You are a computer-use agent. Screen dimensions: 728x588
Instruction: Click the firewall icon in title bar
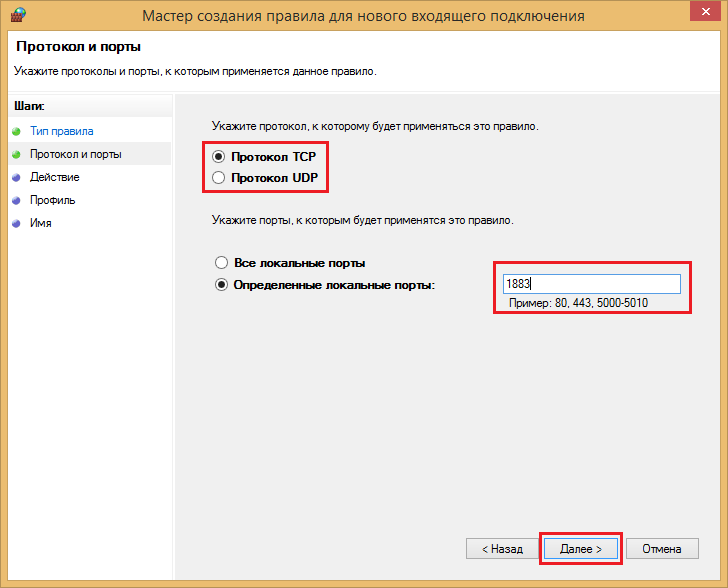18,15
